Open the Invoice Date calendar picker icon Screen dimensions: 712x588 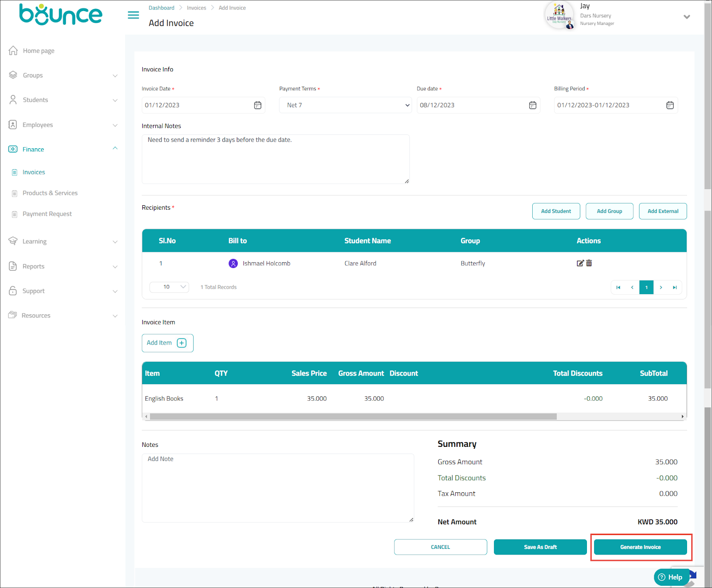tap(258, 105)
